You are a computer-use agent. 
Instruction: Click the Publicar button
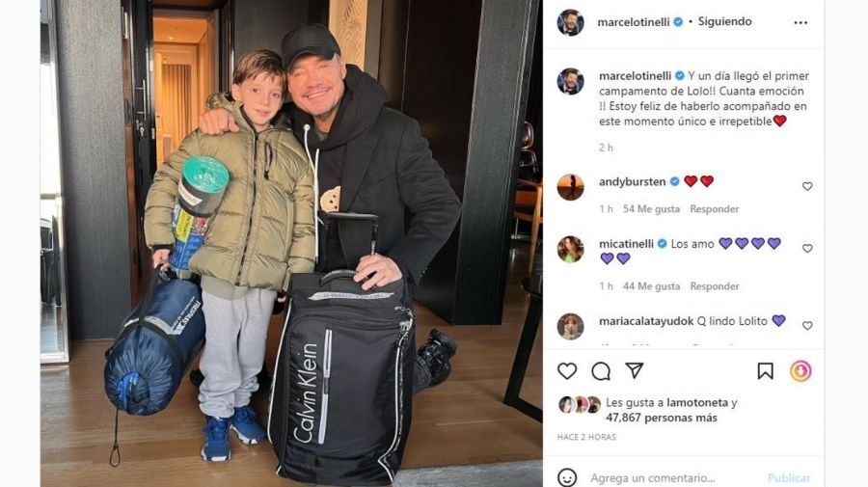(x=788, y=477)
